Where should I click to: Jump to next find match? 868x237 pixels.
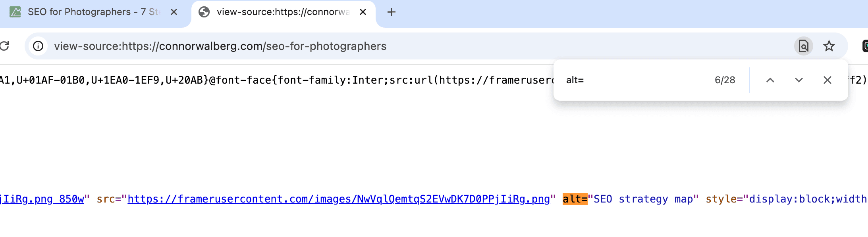(799, 80)
